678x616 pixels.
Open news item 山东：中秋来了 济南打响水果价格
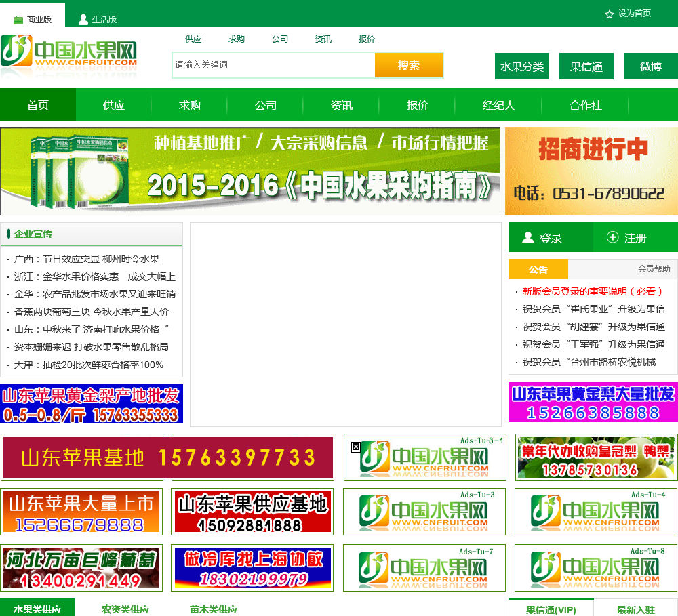(92, 329)
